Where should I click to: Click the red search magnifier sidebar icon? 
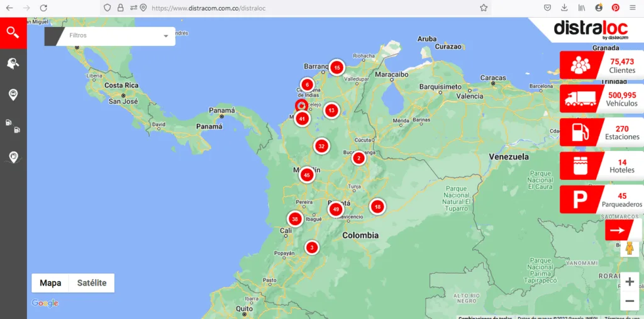pos(13,32)
